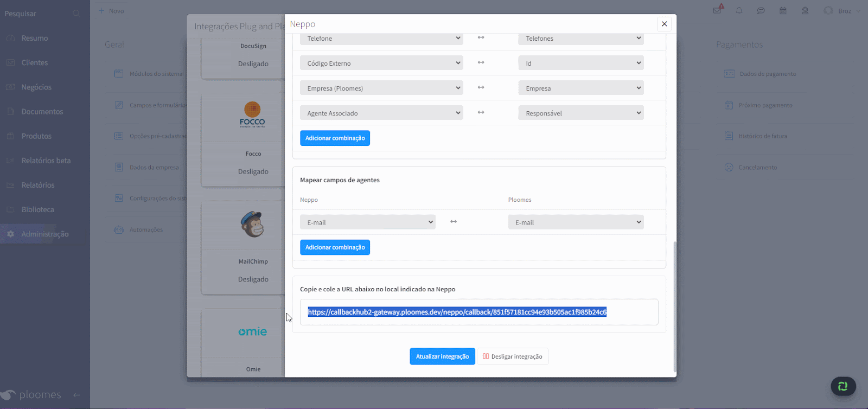Click the Próximo pagamento icon
Image resolution: width=868 pixels, height=409 pixels.
pos(729,105)
